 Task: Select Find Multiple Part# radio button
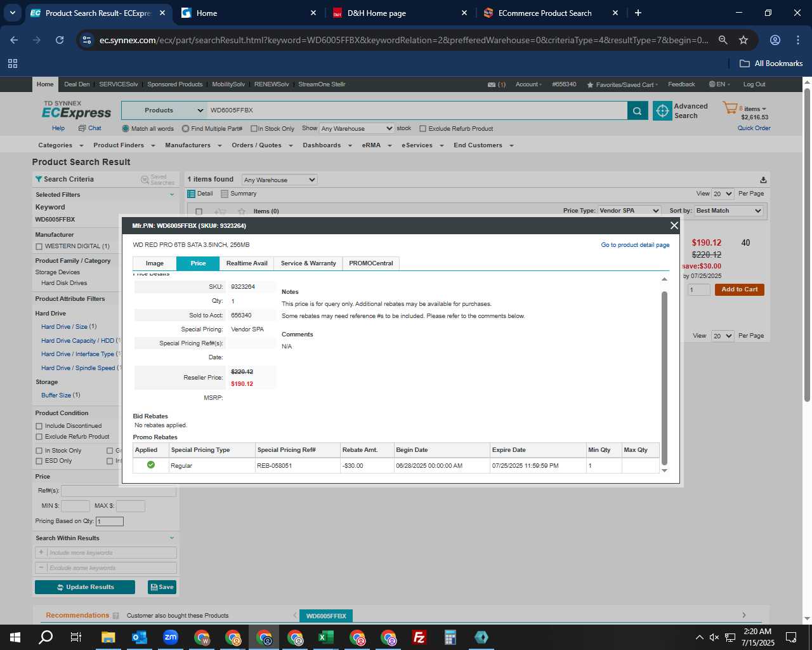tap(185, 129)
